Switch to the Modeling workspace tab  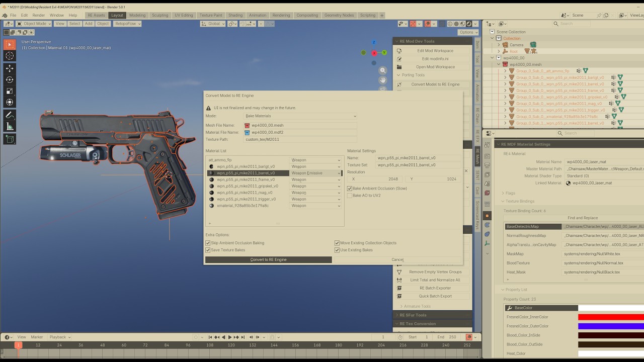[x=137, y=15]
